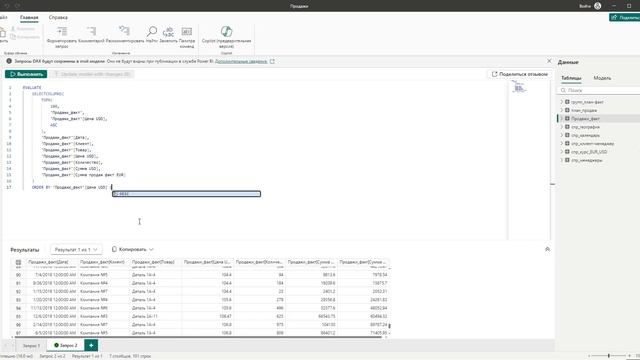
Task: Switch to Модель tab in Data pane
Action: click(x=602, y=78)
